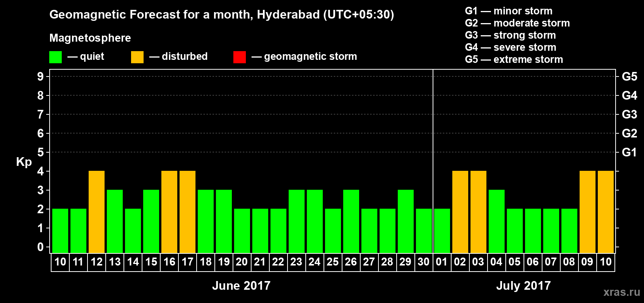This screenshot has width=644, height=303.
Task: Click date label '18' in June
Action: [206, 262]
